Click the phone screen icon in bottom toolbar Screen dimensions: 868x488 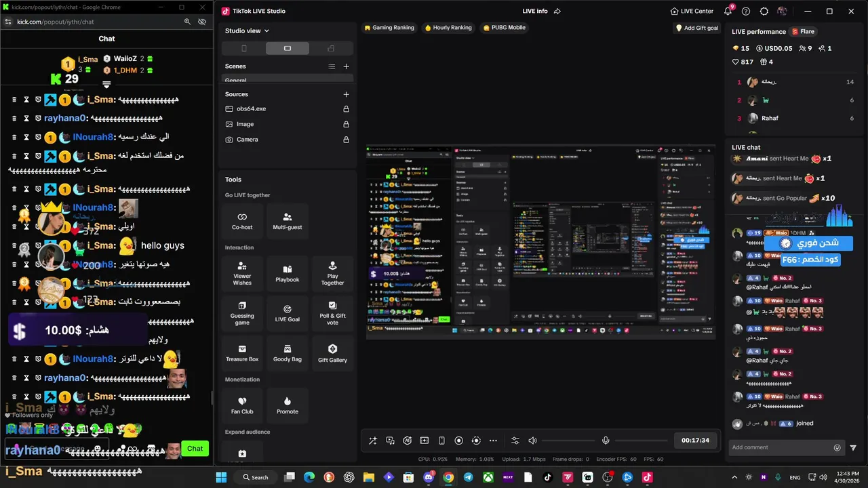(x=441, y=441)
